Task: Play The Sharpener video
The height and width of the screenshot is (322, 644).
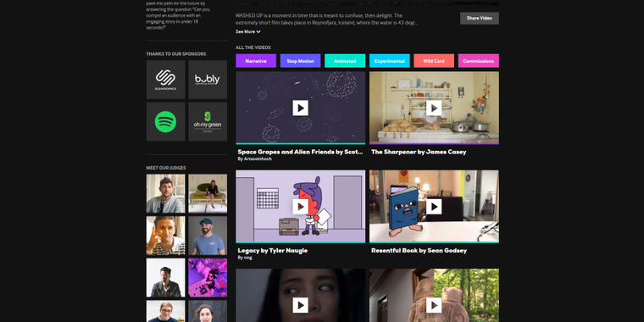Action: 434,108
